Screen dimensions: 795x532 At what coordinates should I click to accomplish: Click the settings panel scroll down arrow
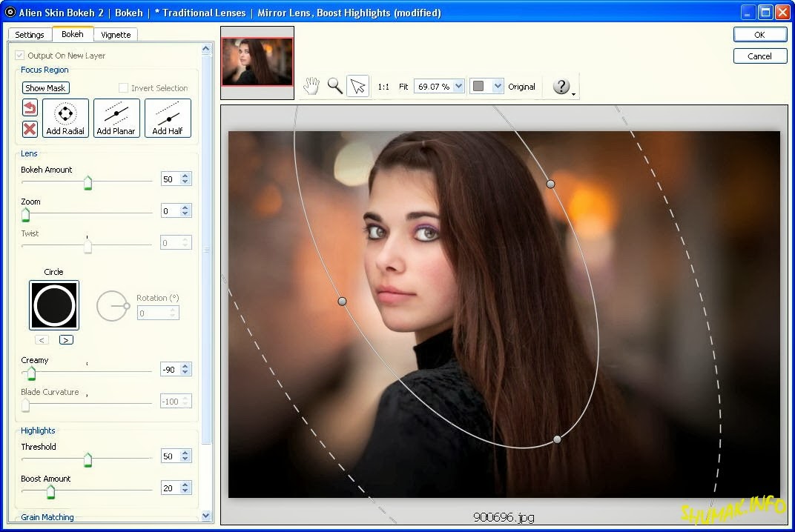206,516
